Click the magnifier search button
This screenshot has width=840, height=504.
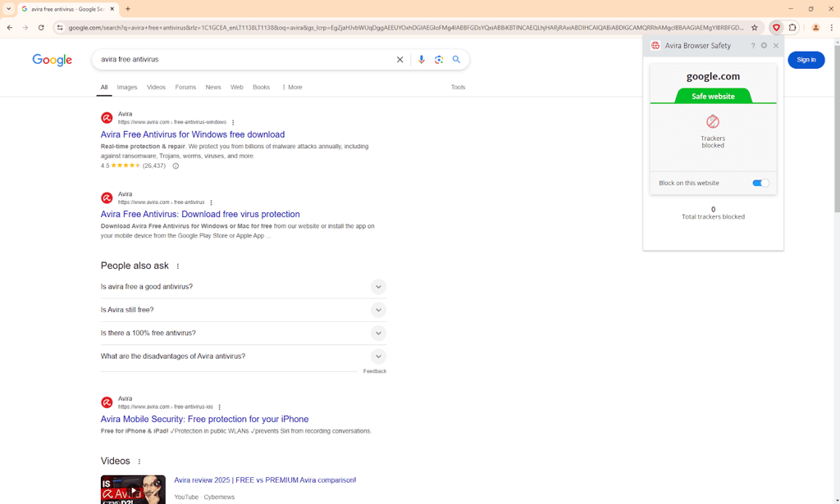coord(456,59)
